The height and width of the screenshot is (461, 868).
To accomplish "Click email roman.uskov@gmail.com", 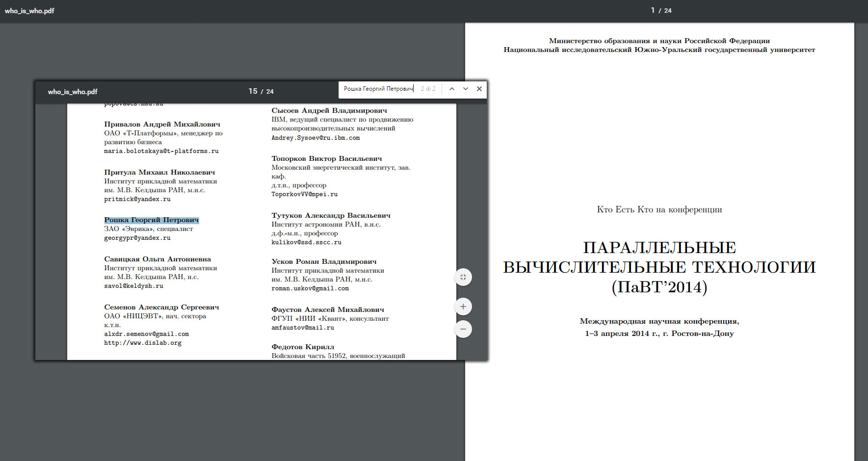I will point(310,288).
